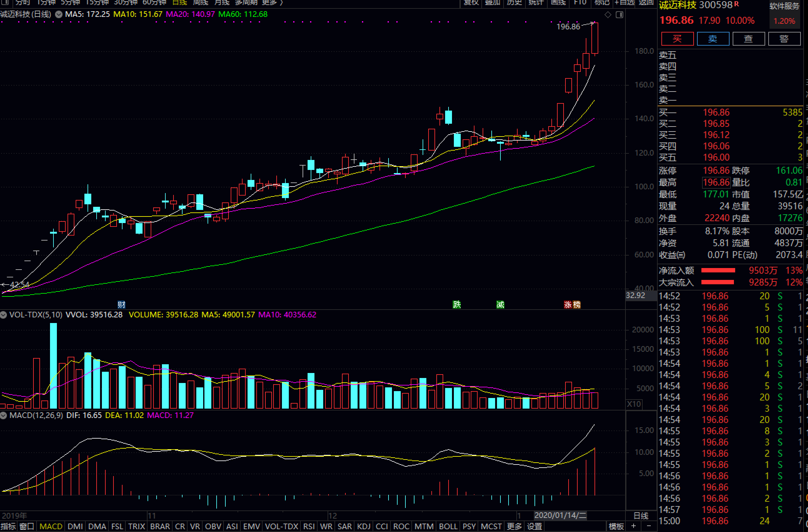Switch to 1分钟 period tab

46,2
